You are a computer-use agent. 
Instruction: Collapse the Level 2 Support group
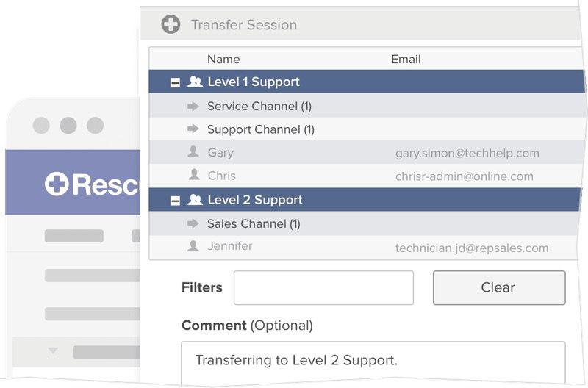pos(175,201)
